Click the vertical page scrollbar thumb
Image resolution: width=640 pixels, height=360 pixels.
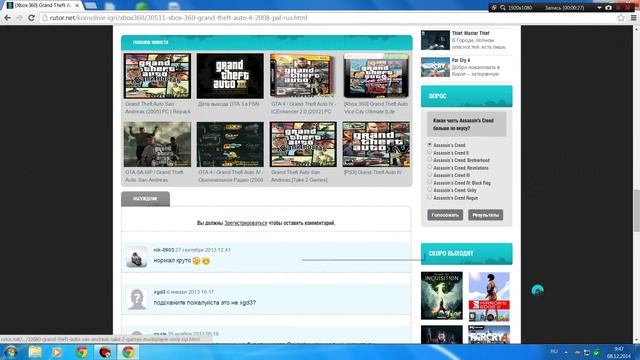pos(636,211)
